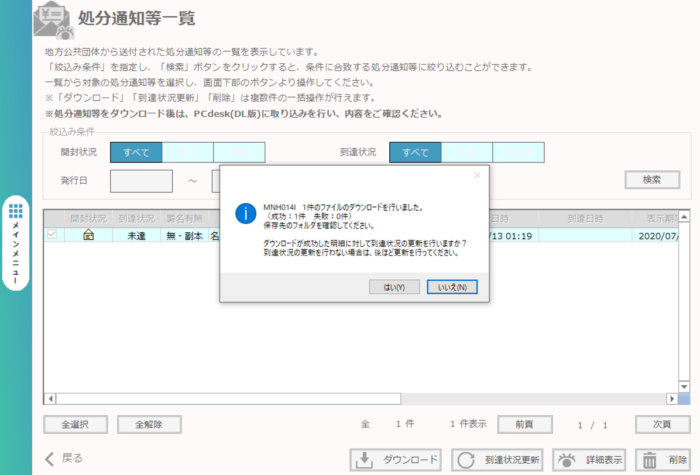The image size is (700, 475).
Task: Click the 13 01:19 datetime cell
Action: click(514, 235)
